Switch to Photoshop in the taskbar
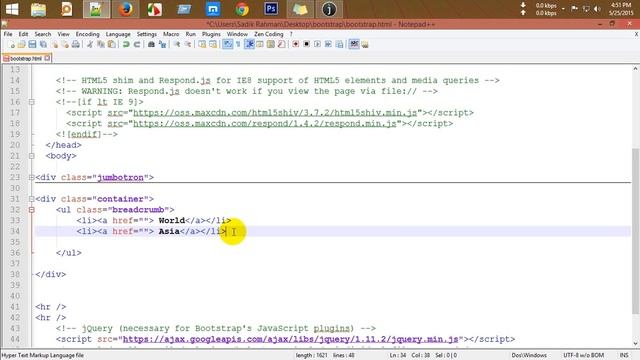Image resolution: width=640 pixels, height=360 pixels. point(271,9)
